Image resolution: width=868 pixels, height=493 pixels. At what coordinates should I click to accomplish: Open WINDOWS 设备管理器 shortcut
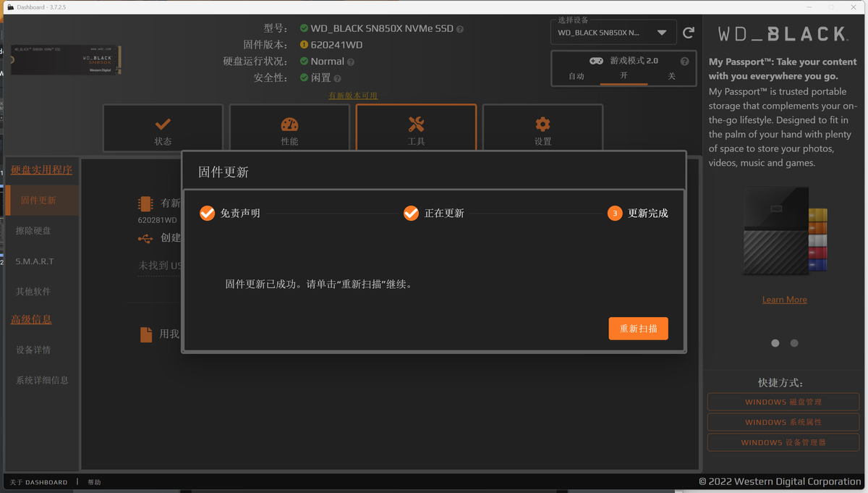[783, 442]
